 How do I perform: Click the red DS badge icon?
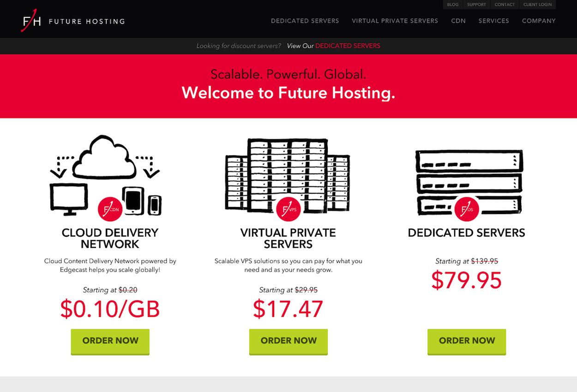[467, 209]
